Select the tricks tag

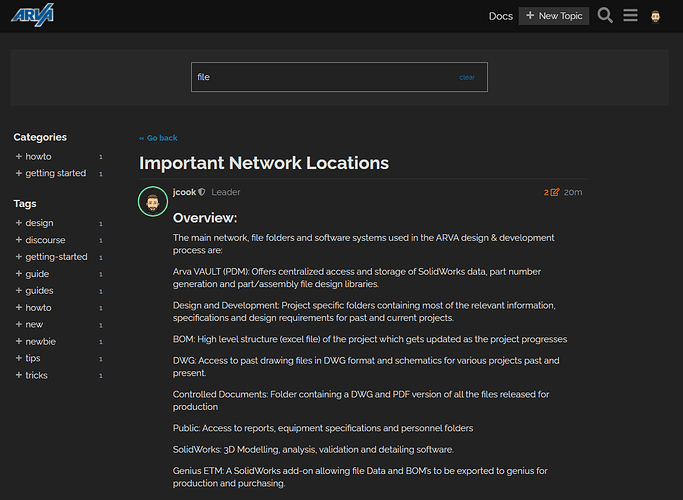click(x=59, y=375)
